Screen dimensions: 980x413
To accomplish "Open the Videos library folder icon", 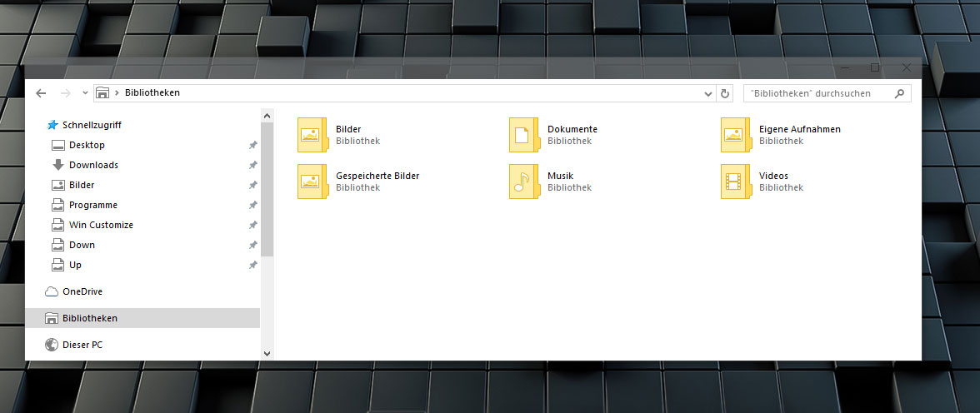I will click(737, 182).
